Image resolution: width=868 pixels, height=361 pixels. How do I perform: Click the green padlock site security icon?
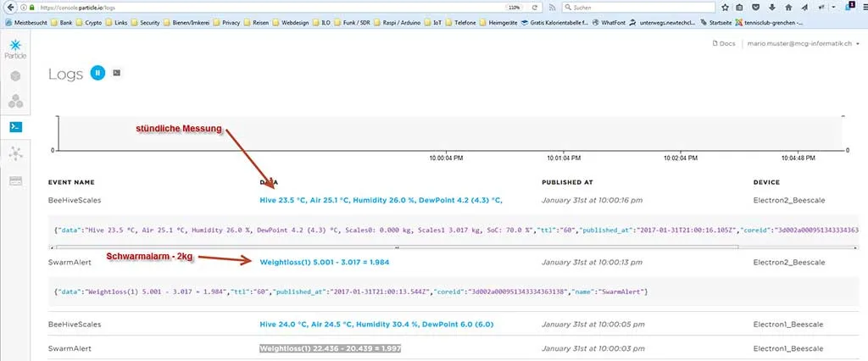(32, 8)
